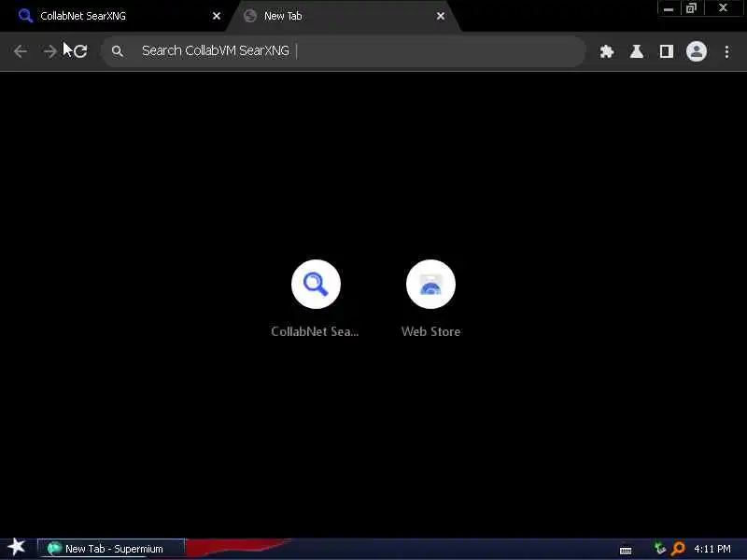The height and width of the screenshot is (560, 747).
Task: Open the three-dot browser menu
Action: pos(726,51)
